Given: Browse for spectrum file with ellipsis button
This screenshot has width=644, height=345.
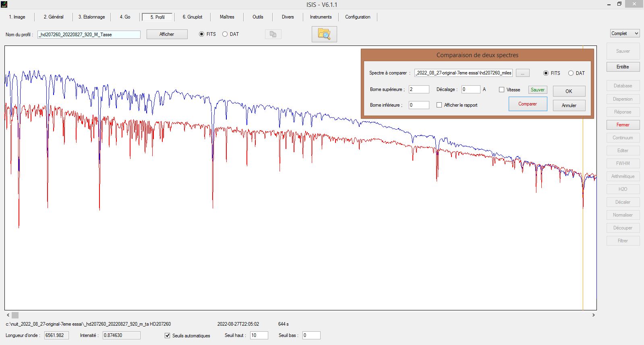Looking at the screenshot, I should click(x=522, y=73).
